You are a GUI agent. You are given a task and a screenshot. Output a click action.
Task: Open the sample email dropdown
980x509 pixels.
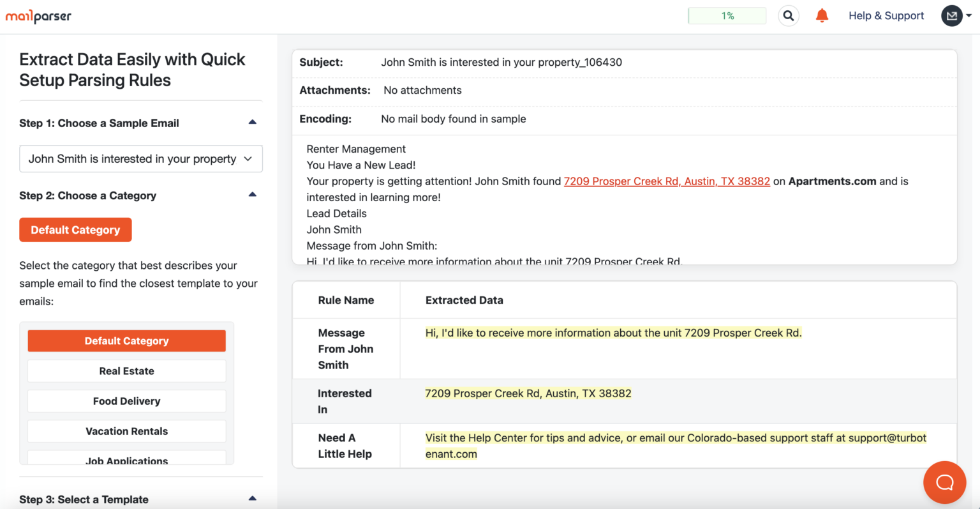(141, 159)
